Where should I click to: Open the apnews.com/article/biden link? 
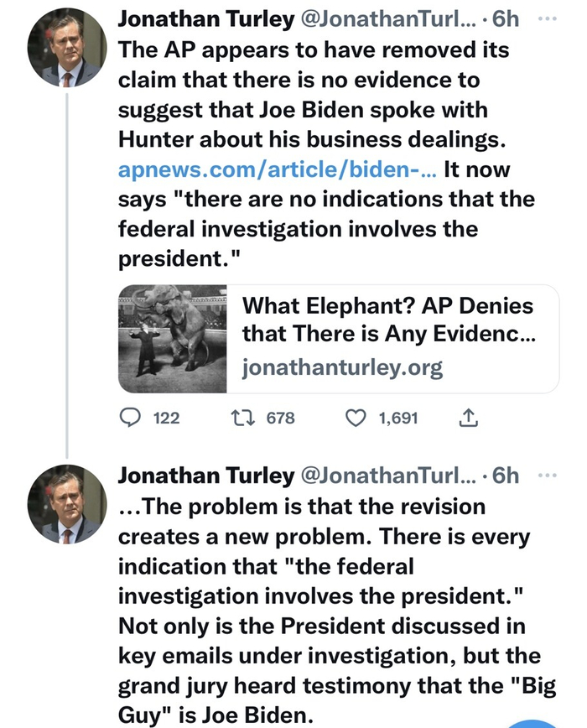click(x=275, y=170)
